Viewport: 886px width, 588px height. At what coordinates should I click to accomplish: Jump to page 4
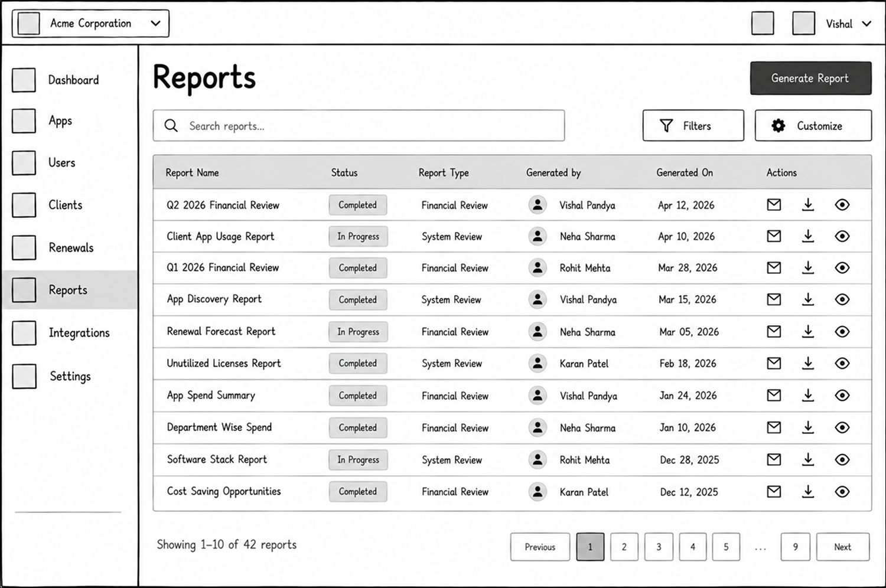693,547
